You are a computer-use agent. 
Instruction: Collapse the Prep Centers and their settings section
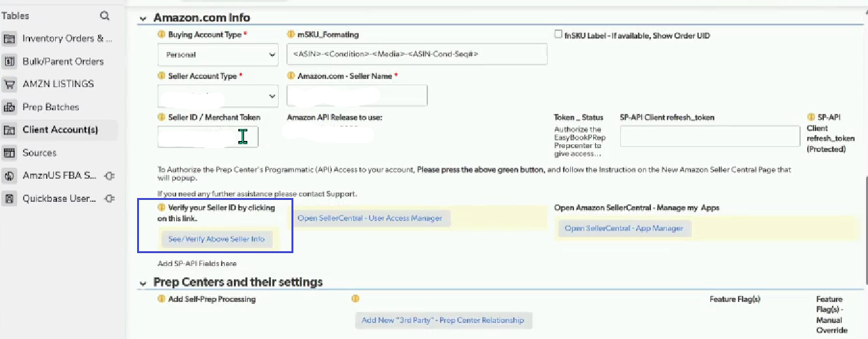coord(143,283)
